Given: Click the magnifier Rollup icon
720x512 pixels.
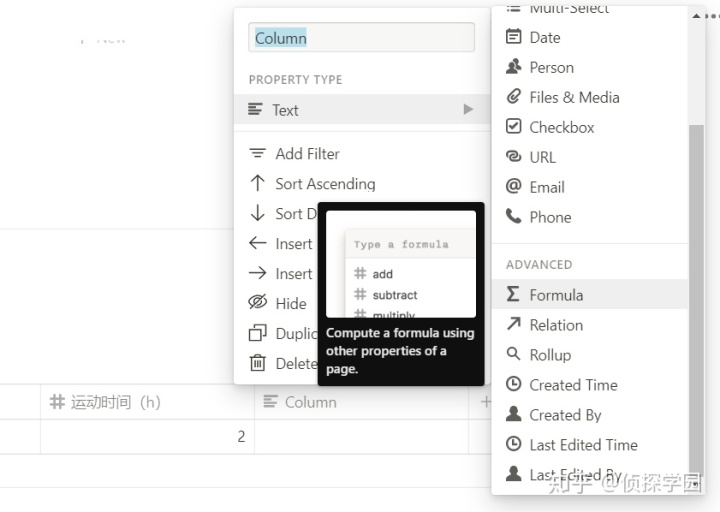Looking at the screenshot, I should tap(513, 354).
